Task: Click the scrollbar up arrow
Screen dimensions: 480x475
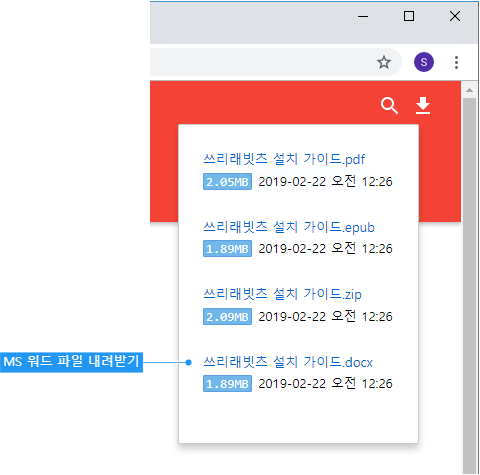Action: point(469,90)
